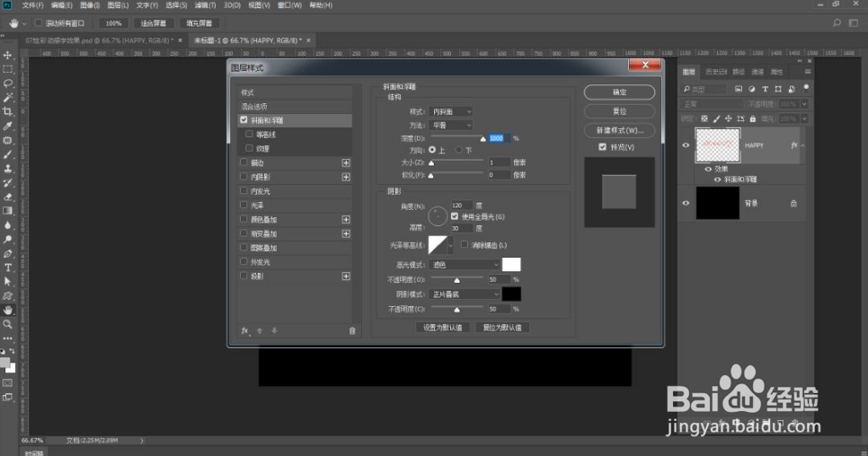
Task: Click the plus icon beside 渐变叠加
Action: [x=346, y=233]
